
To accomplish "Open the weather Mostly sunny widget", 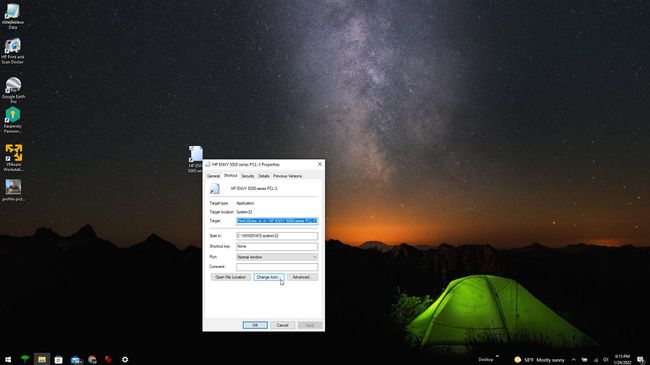I will 539,360.
